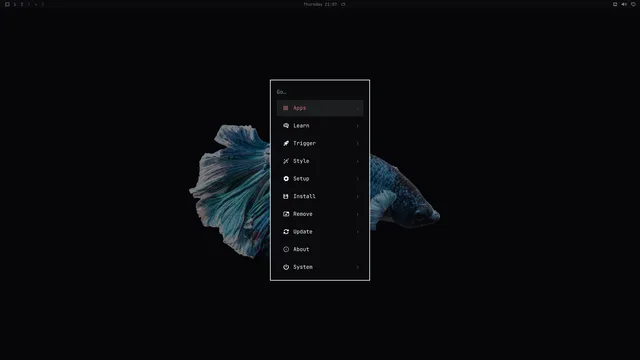Click the Update refresh arrows icon

286,231
